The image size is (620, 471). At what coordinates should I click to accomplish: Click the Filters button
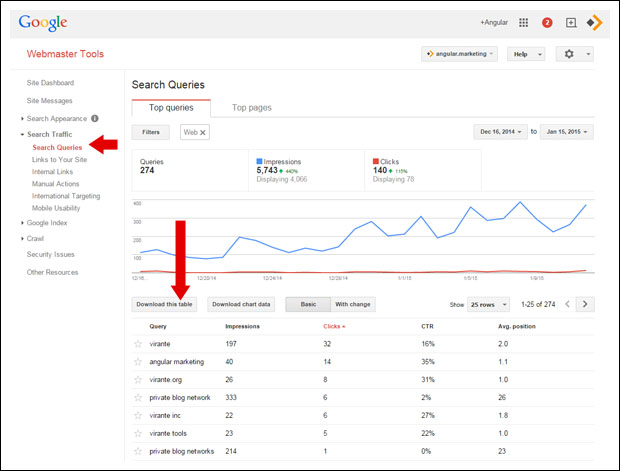(x=151, y=132)
